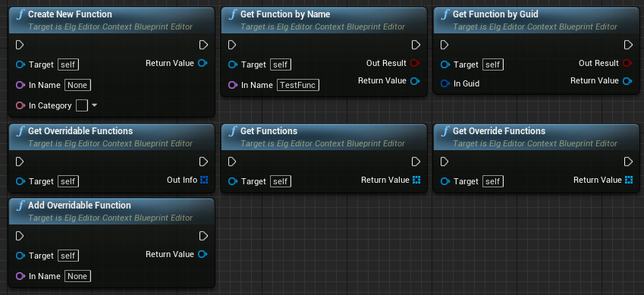Click In Name None field on Create New Function
Image resolution: width=644 pixels, height=295 pixels.
(x=77, y=85)
